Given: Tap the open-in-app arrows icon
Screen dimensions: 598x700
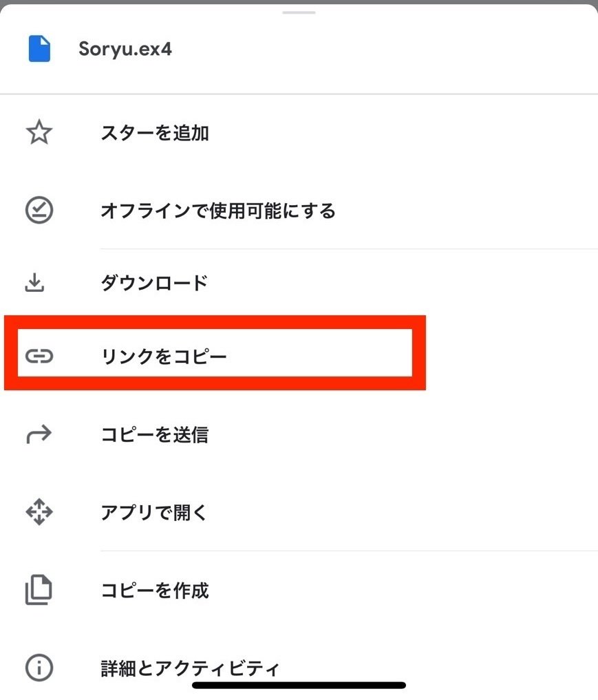Looking at the screenshot, I should pyautogui.click(x=39, y=513).
